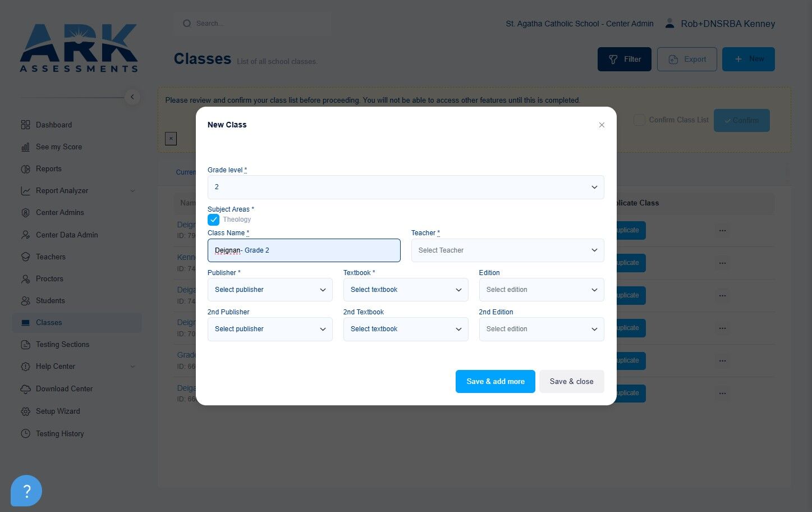The image size is (812, 512).
Task: Click the Class Name text field
Action: tap(304, 250)
